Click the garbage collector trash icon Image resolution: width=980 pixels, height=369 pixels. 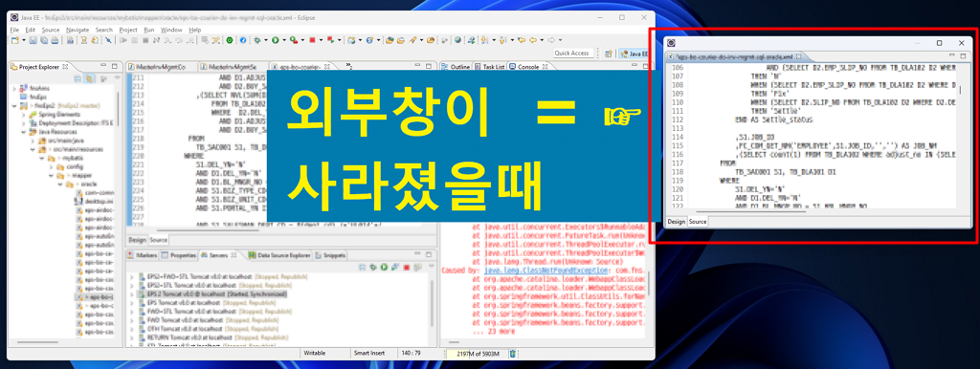pos(513,354)
